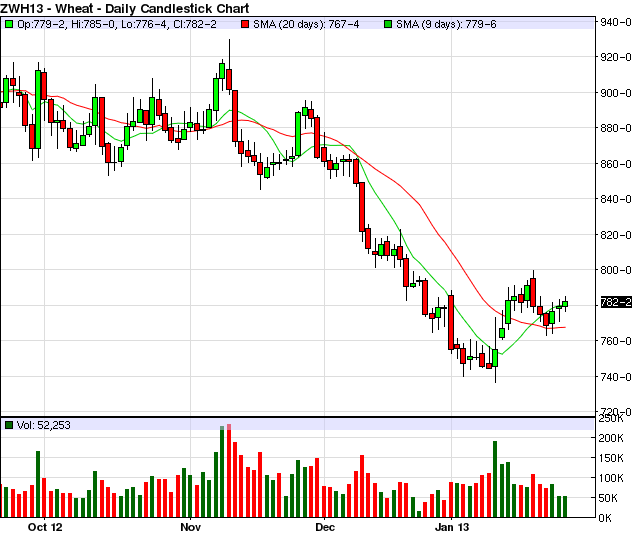640x536 pixels.
Task: Click the 800-0 price axis label
Action: (616, 270)
